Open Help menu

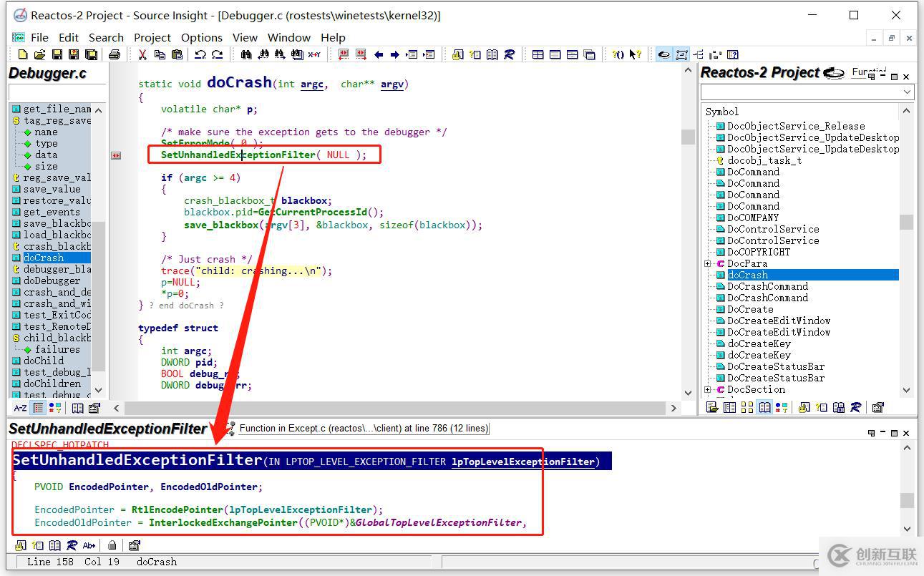pos(333,37)
